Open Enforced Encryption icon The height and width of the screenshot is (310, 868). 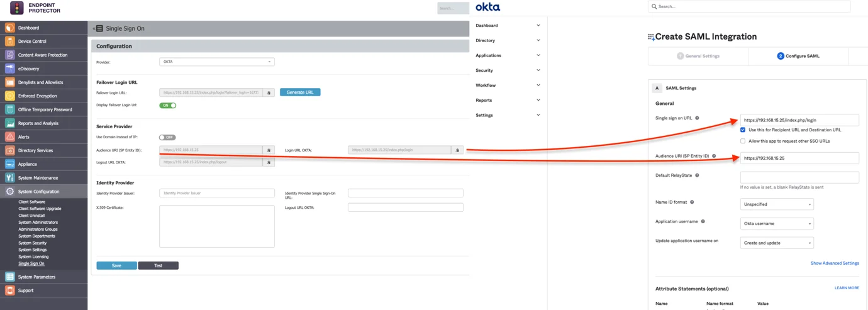coord(9,96)
